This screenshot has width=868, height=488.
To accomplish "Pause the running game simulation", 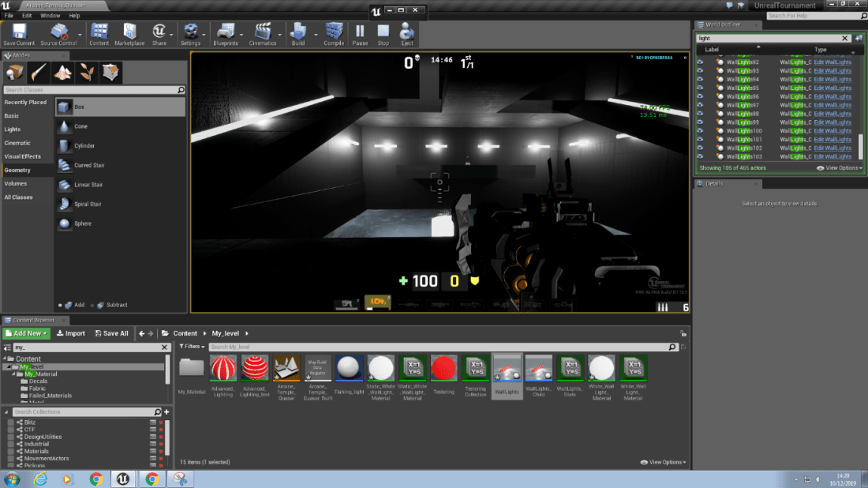I will coord(360,33).
